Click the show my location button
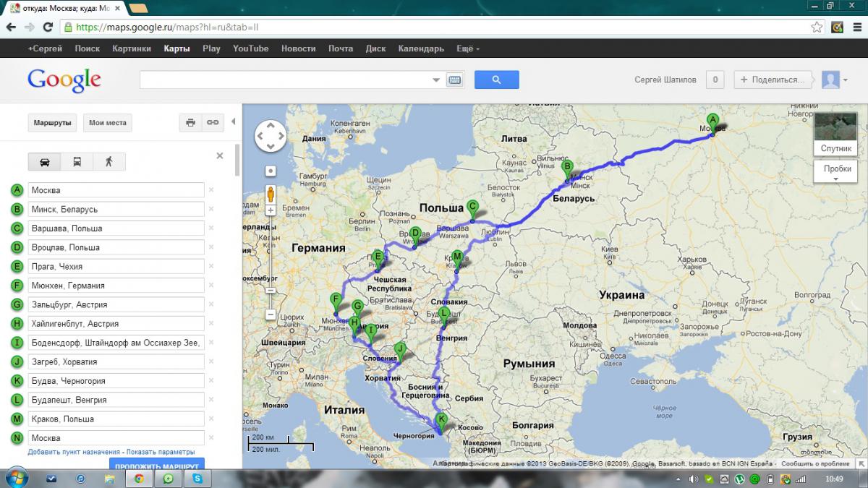 tap(271, 172)
